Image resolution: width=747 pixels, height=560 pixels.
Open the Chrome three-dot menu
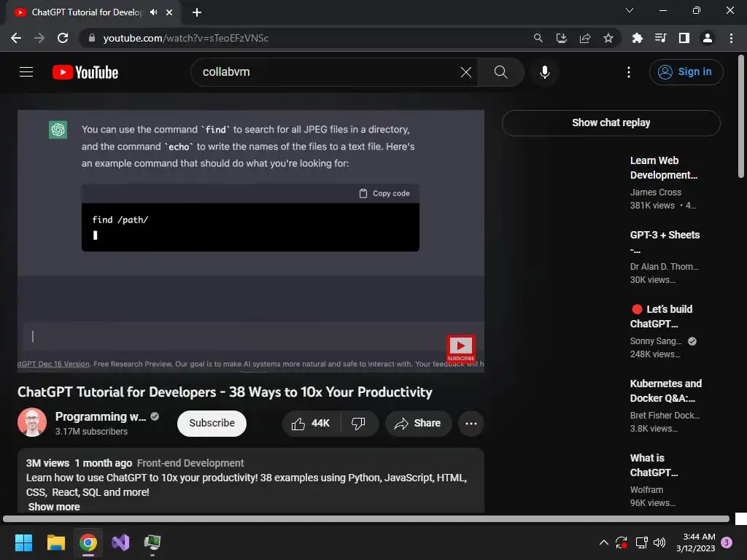tap(731, 38)
